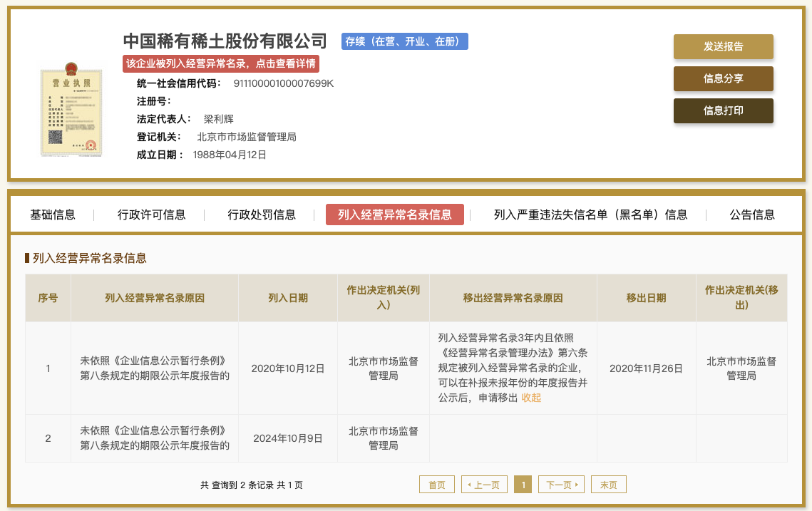Select the credit code 91110000100007699K

tap(284, 83)
